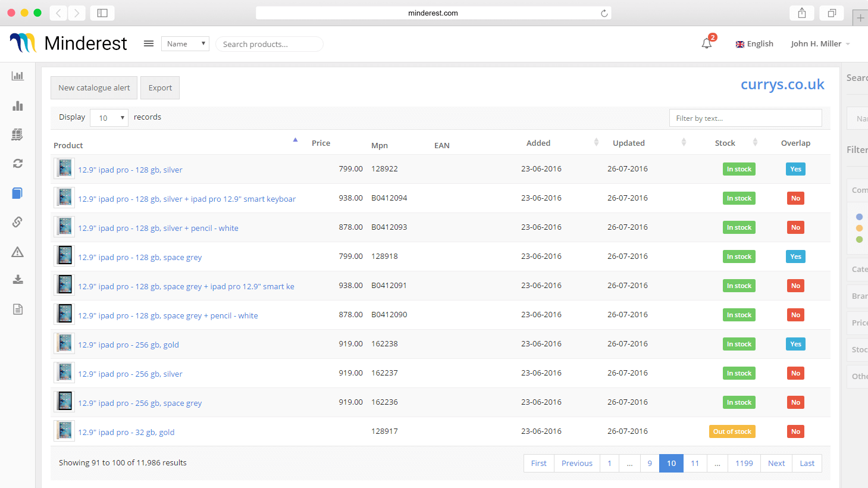Add a new browser tab
This screenshot has height=488, width=868.
click(860, 18)
